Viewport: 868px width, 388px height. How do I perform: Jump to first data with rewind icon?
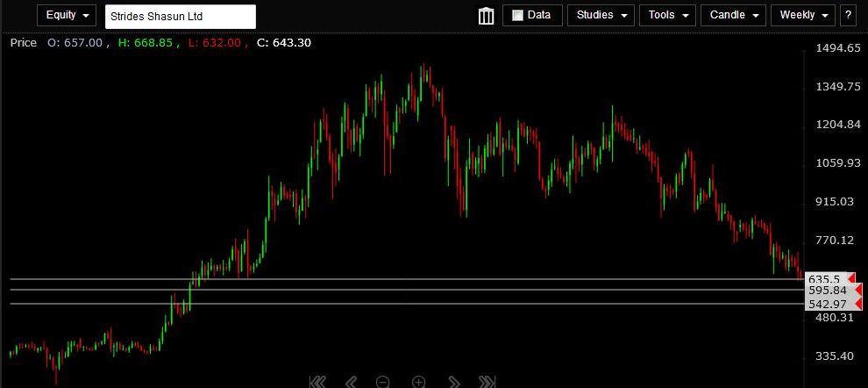(x=317, y=382)
